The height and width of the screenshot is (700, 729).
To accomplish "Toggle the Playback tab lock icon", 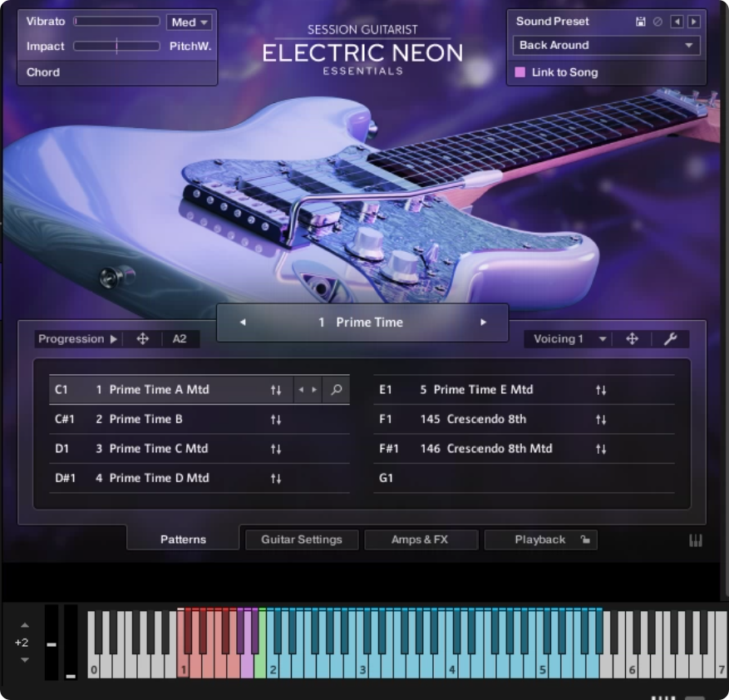I will (585, 540).
